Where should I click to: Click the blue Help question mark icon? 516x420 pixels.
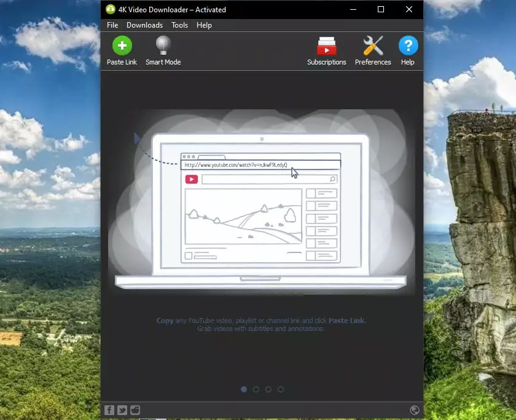click(408, 47)
